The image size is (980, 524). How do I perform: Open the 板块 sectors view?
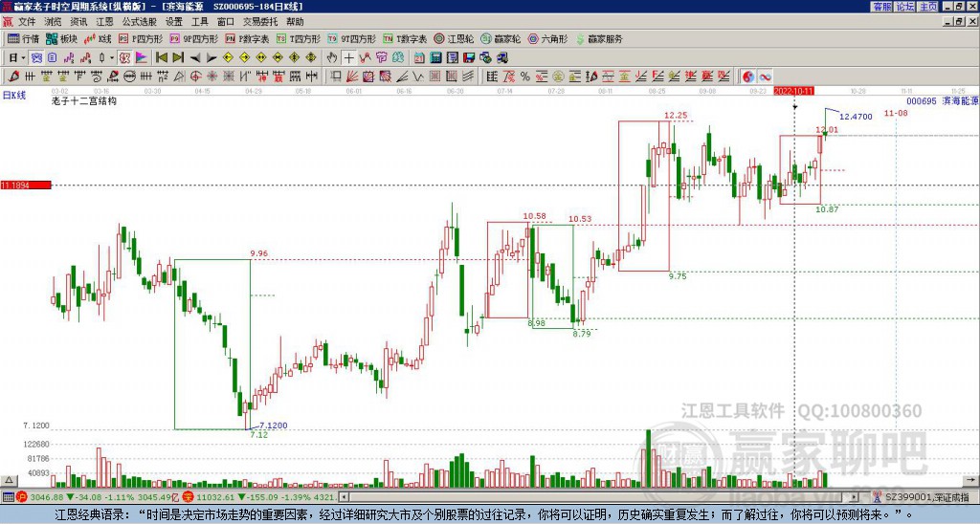(x=62, y=38)
